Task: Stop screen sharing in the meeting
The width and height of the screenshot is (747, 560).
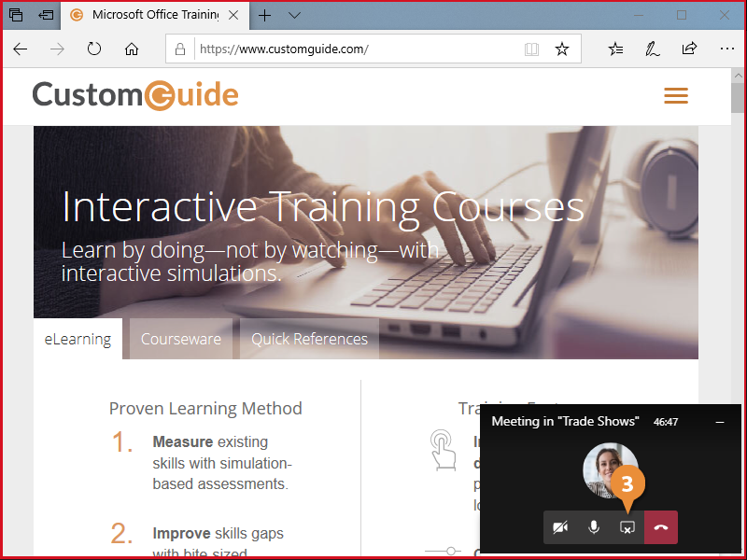Action: point(627,527)
